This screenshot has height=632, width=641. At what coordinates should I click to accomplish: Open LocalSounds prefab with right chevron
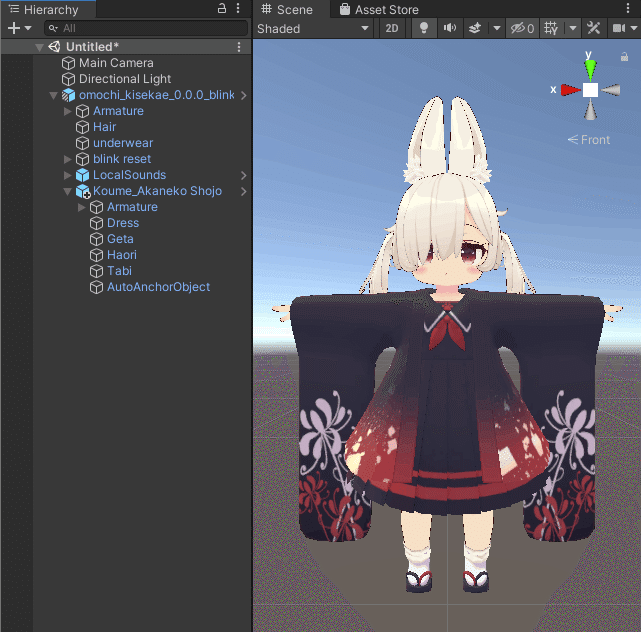(244, 175)
